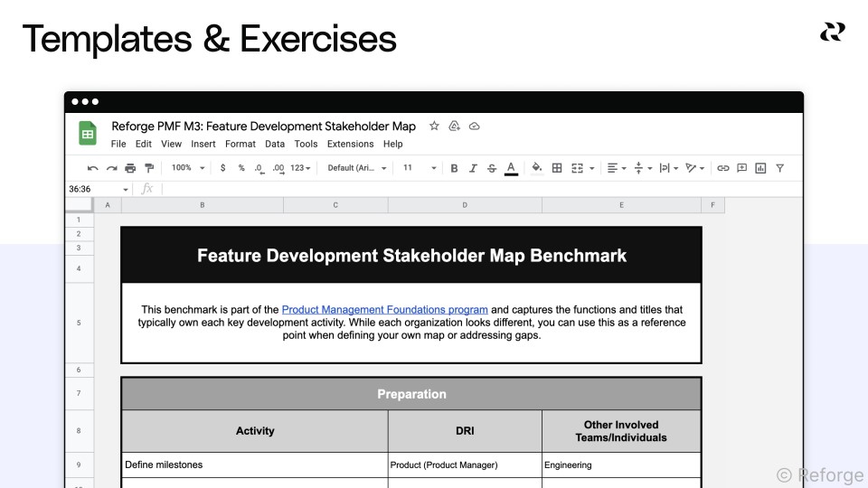Activate the paint format tool
Screen dimensions: 868x488
tap(149, 168)
